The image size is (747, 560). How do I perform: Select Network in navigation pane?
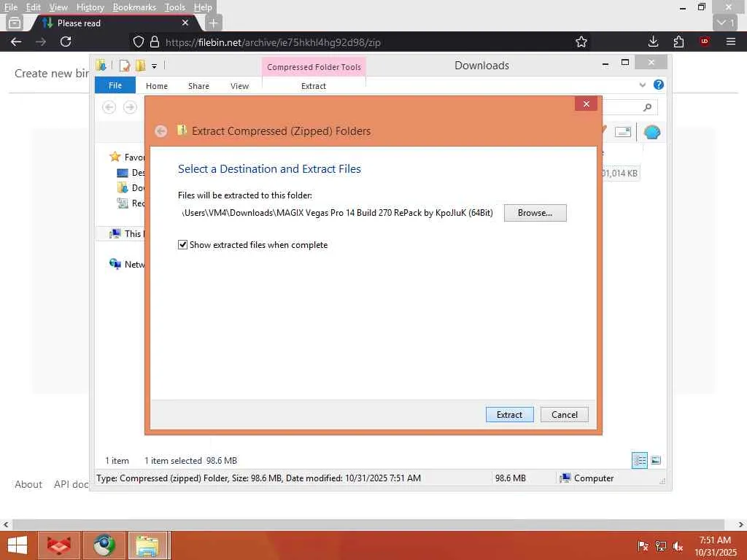127,264
